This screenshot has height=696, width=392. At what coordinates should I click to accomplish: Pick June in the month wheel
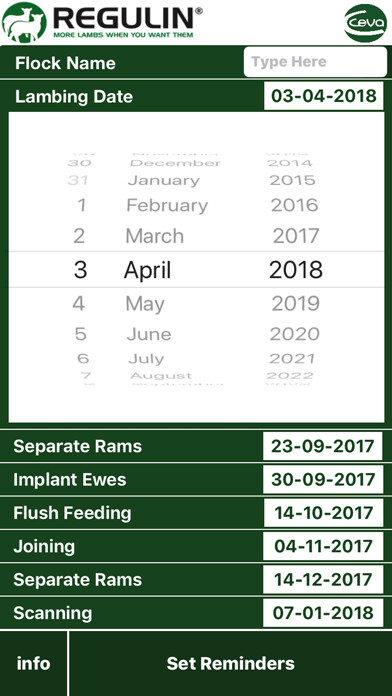click(x=149, y=334)
